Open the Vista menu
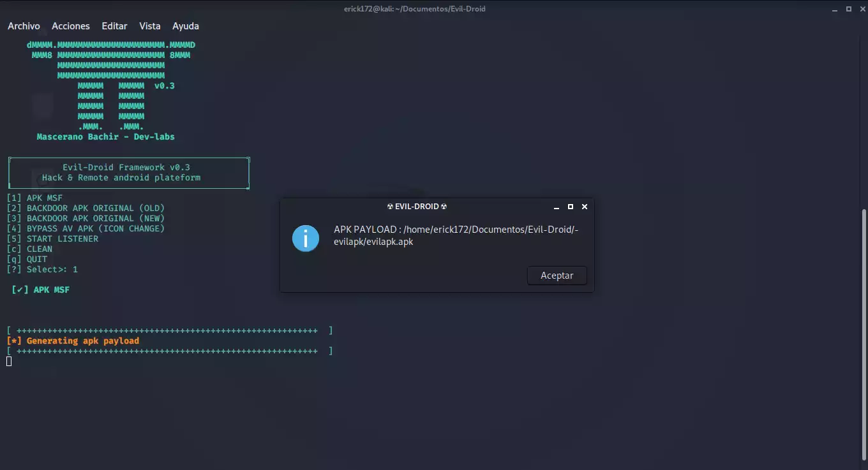 click(150, 26)
